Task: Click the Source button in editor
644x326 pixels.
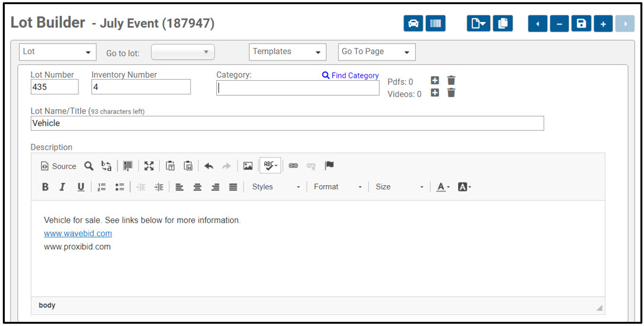Action: click(58, 166)
